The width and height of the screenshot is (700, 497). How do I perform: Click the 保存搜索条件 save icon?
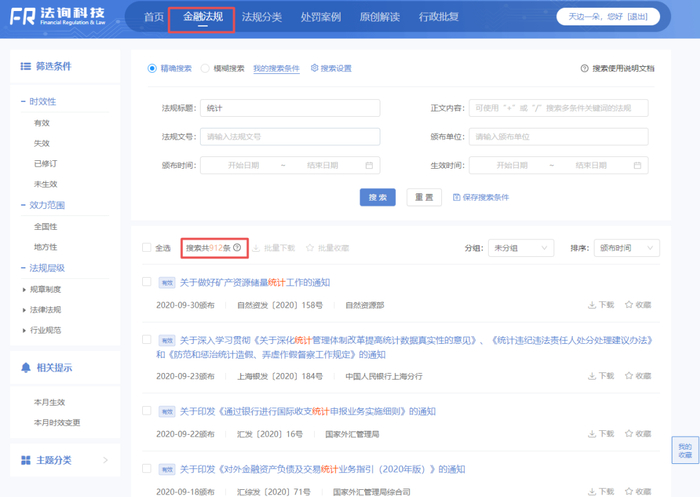tap(457, 198)
